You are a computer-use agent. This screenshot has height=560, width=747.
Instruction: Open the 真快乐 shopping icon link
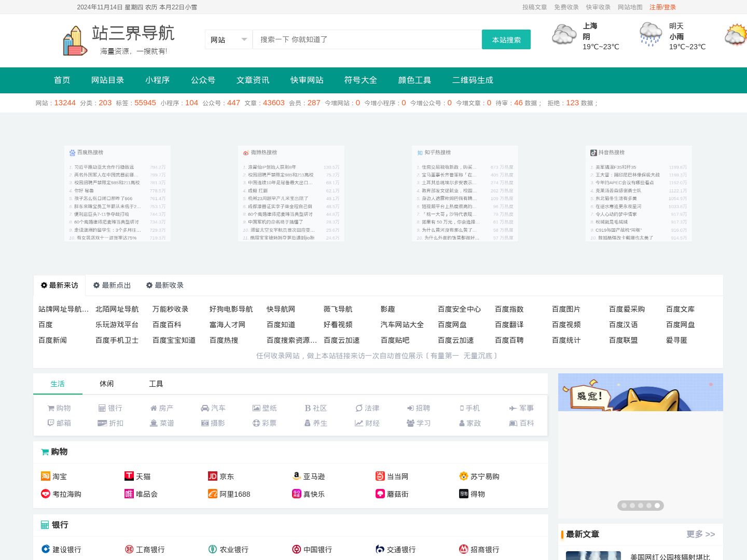[x=297, y=494]
